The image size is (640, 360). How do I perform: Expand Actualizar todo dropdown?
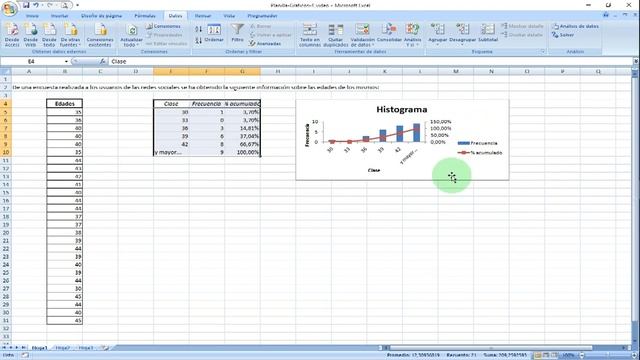coord(131,42)
